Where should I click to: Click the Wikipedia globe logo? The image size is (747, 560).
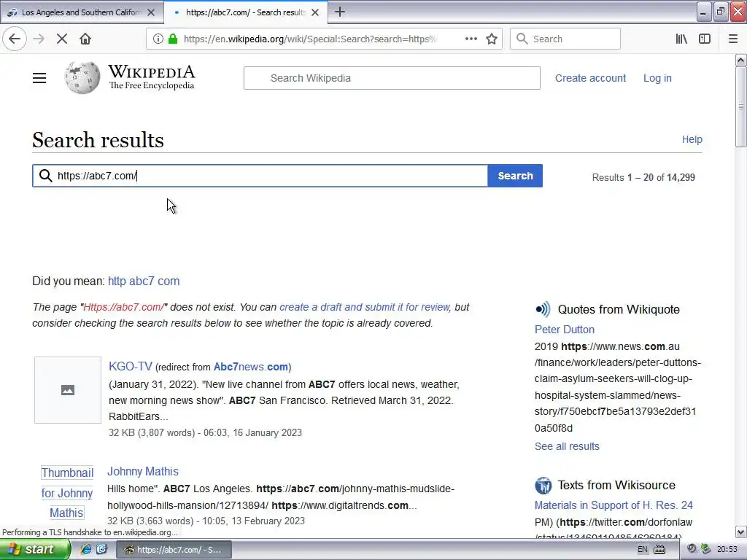[82, 77]
